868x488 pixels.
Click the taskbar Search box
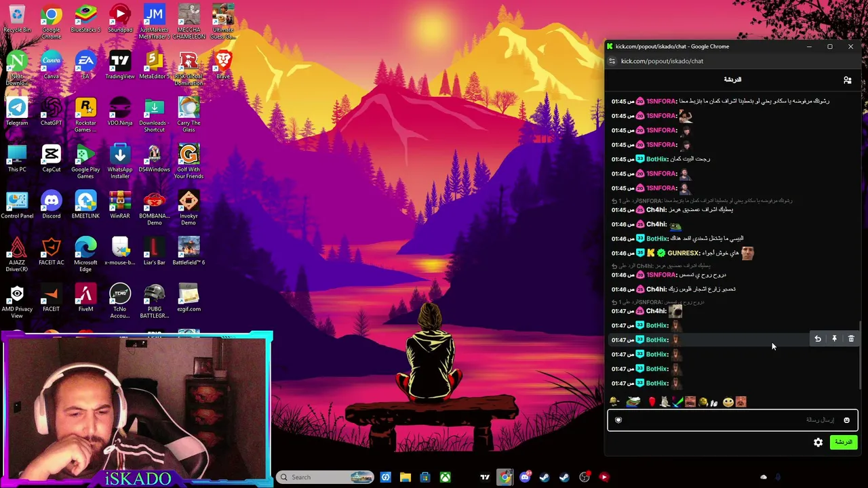[325, 477]
